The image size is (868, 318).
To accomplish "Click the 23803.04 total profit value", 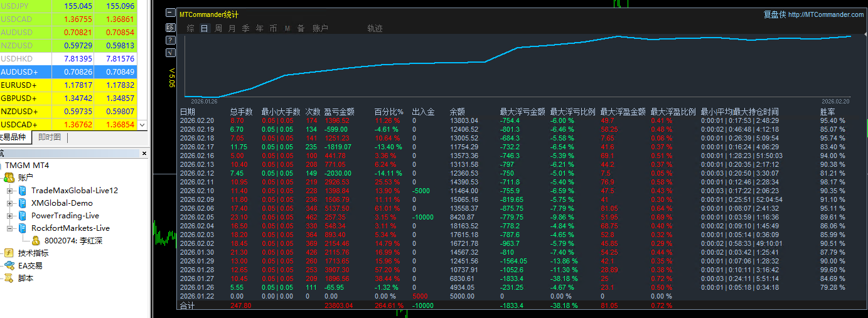I will point(339,306).
